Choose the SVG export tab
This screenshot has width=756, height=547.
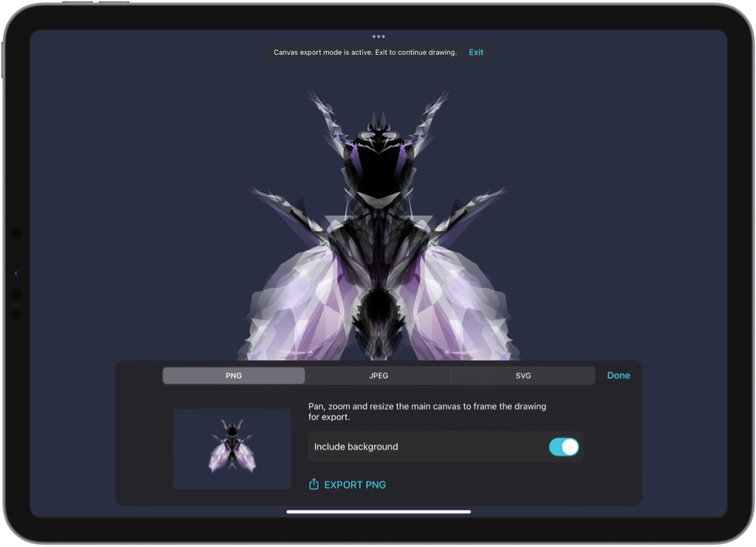pos(523,376)
